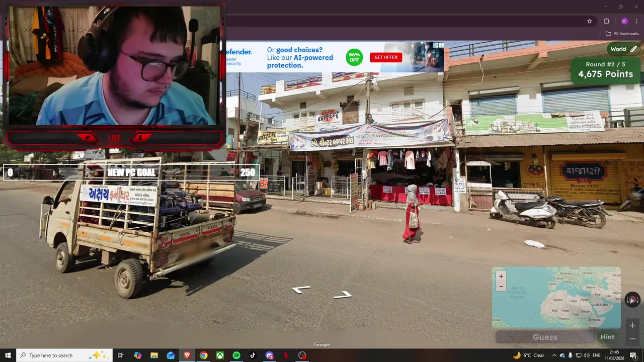Viewport: 644px width, 362px height.
Task: Open the notification center icon
Action: [633, 355]
